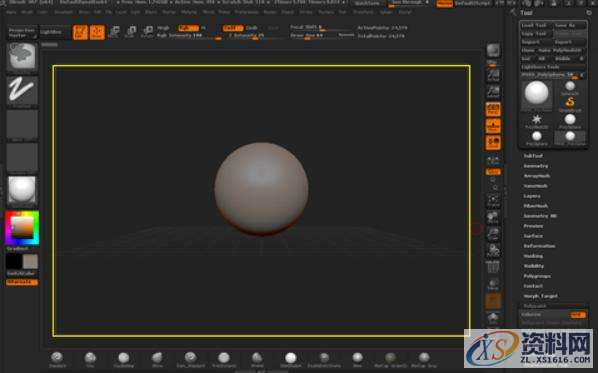
Task: Open the empty Texture slot
Action: coord(22,157)
